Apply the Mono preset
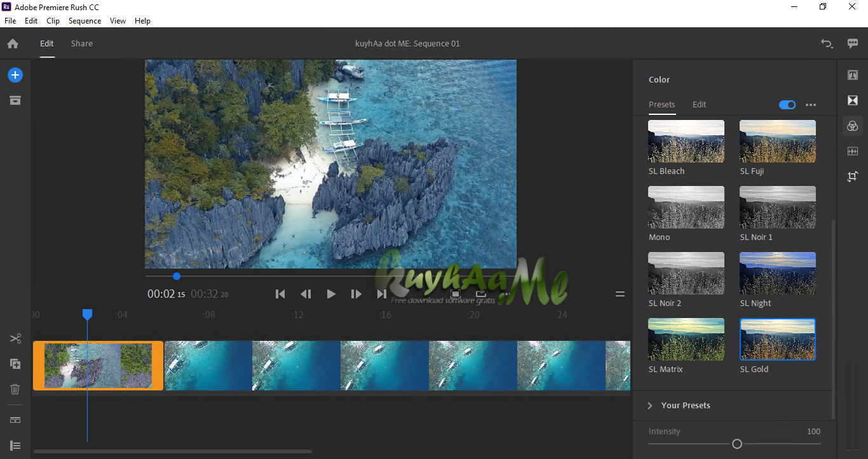The height and width of the screenshot is (459, 868). click(x=686, y=208)
